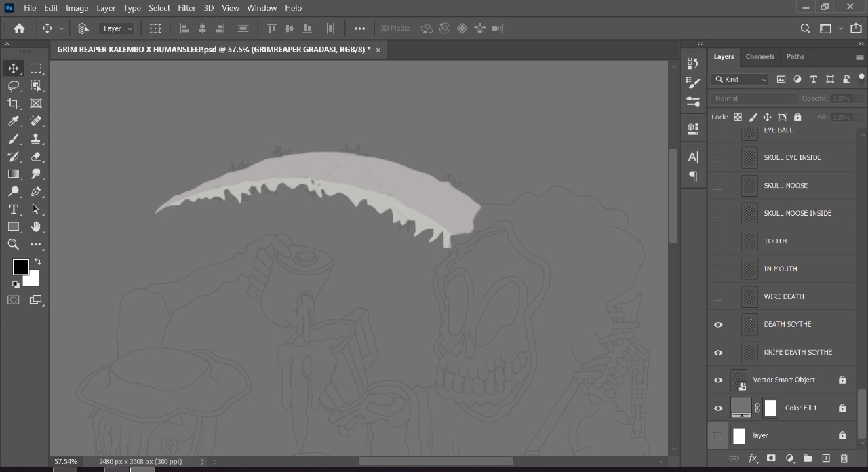Show the TOOTH layer
This screenshot has width=868, height=472.
(x=718, y=241)
